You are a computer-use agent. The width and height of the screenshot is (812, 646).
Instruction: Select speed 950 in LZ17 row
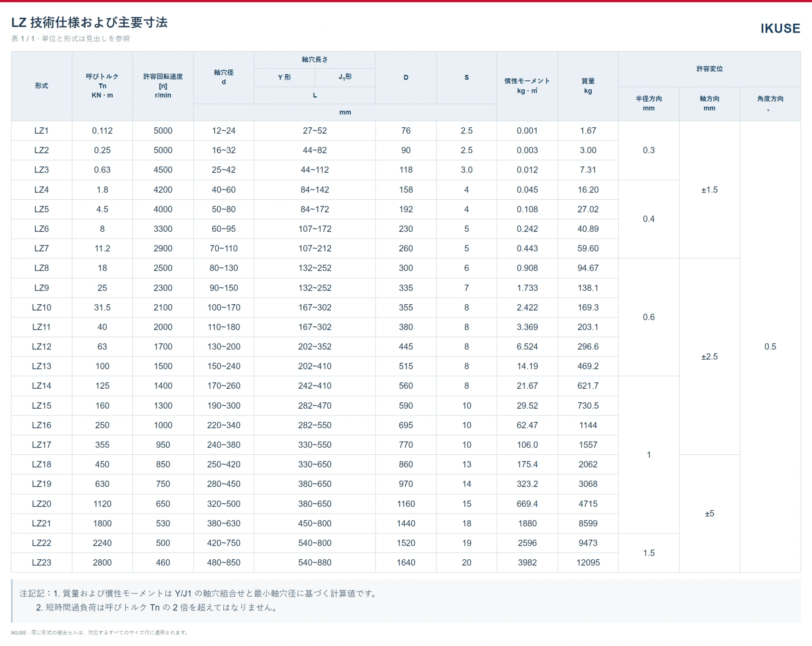click(163, 445)
